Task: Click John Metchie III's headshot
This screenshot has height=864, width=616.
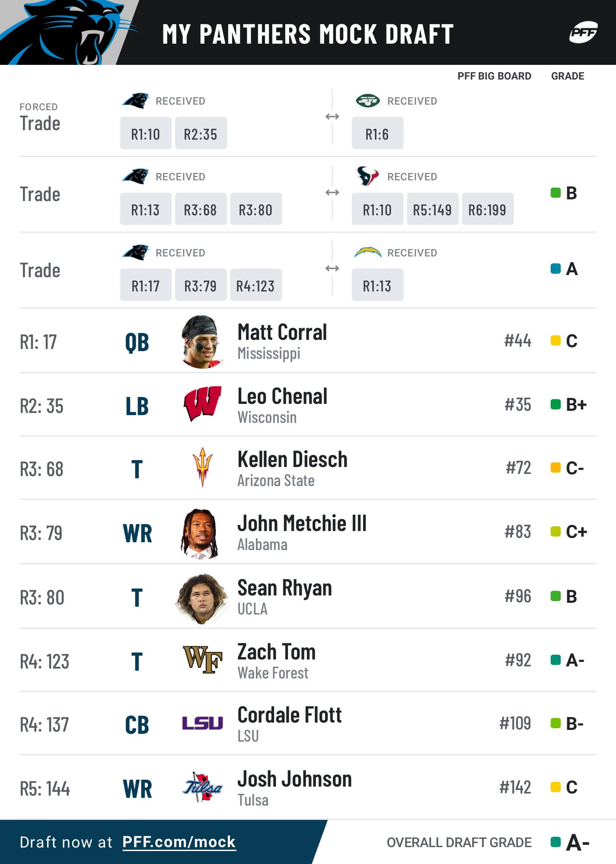Action: [200, 534]
